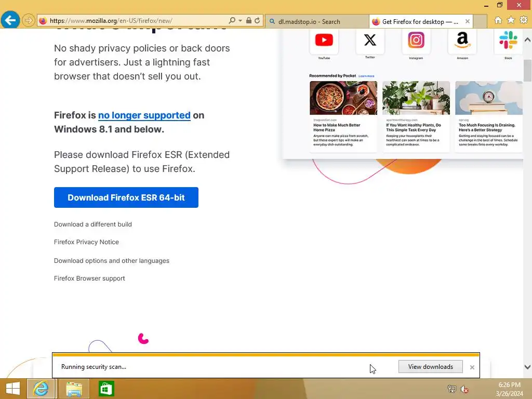The width and height of the screenshot is (532, 399).
Task: Click 'Too Much Focusing Is Draining' headline
Action: point(487,127)
